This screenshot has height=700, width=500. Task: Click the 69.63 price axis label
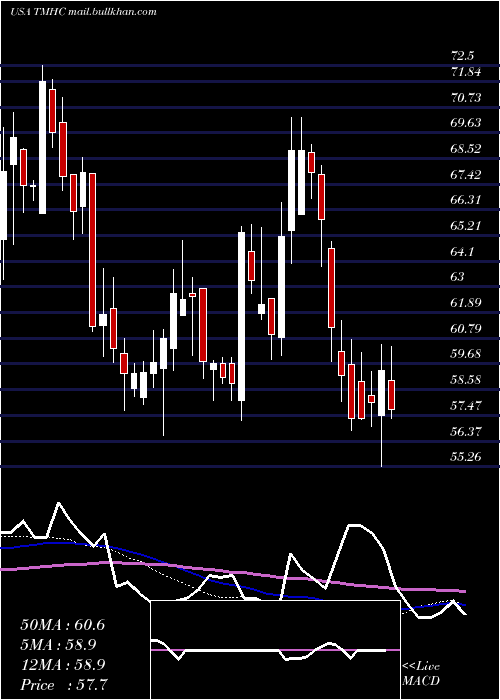click(467, 122)
